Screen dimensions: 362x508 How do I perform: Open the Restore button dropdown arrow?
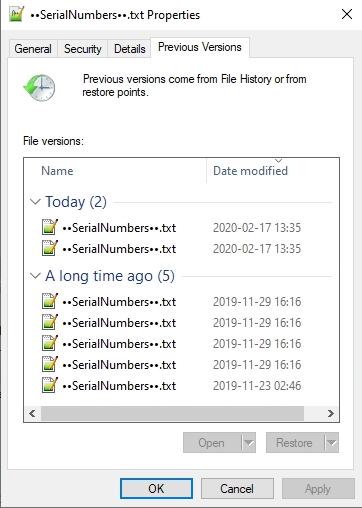coord(332,443)
